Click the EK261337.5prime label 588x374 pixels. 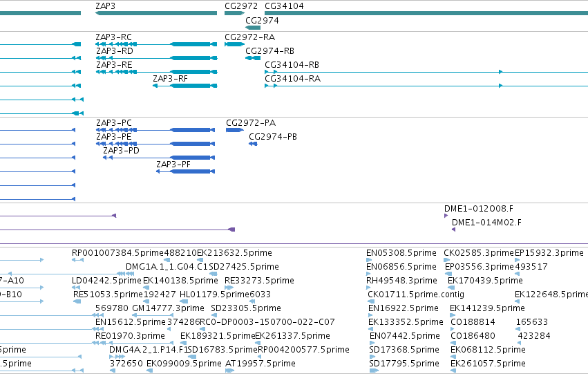coord(292,336)
